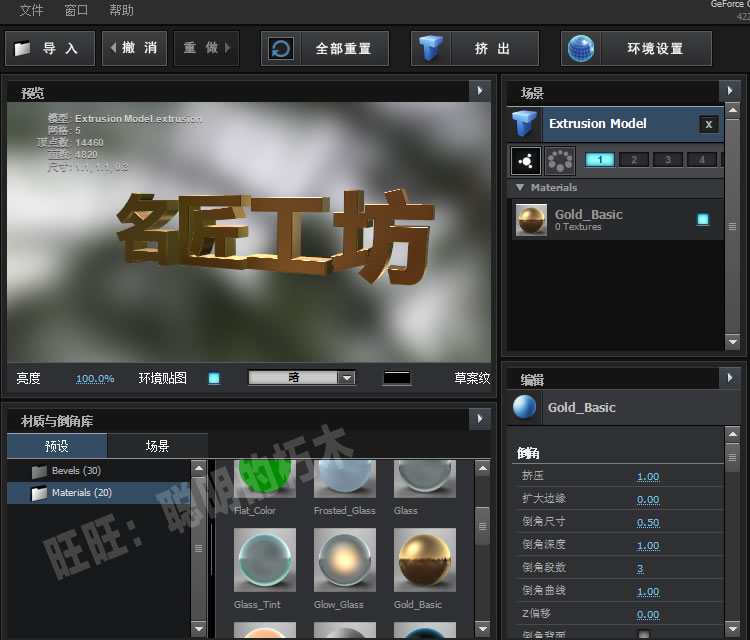Select mesh slot 2

pos(634,160)
